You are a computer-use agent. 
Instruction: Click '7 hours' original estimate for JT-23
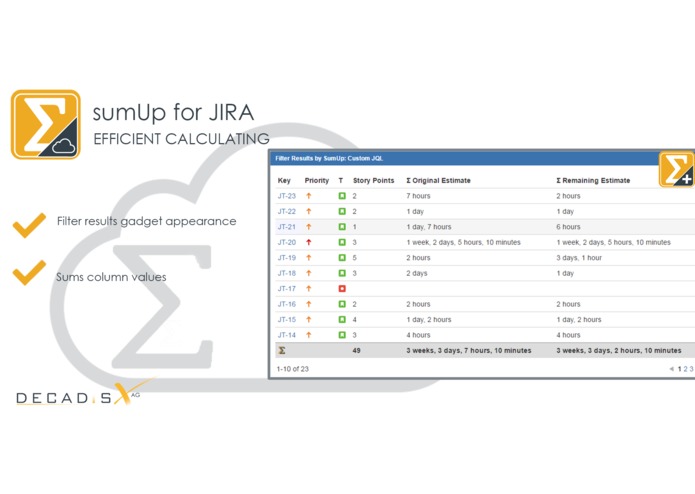point(418,196)
